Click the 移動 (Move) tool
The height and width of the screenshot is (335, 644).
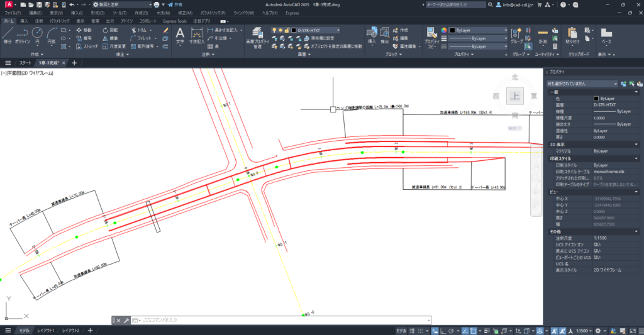tap(84, 30)
